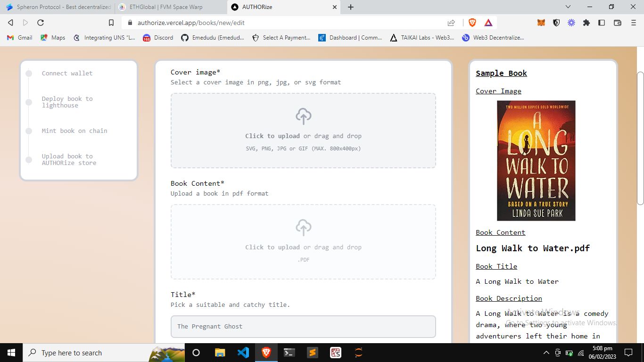Open TAIKAI Labs bookmark

[x=422, y=38]
